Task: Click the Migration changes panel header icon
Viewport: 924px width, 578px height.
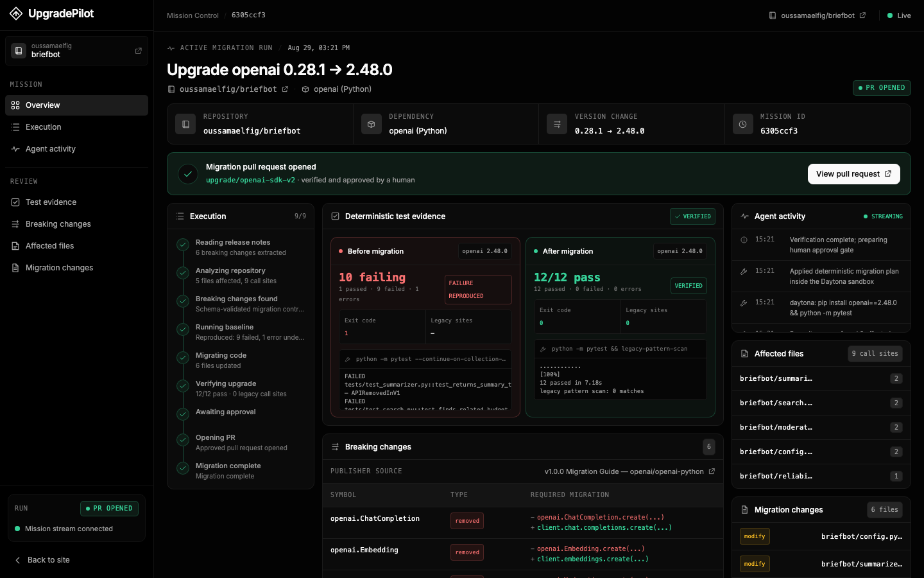Action: (x=744, y=510)
